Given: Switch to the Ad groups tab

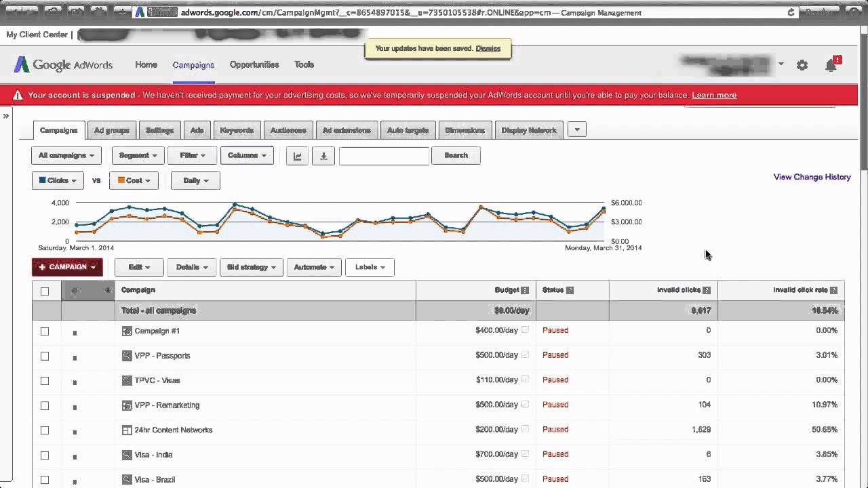Looking at the screenshot, I should [112, 130].
